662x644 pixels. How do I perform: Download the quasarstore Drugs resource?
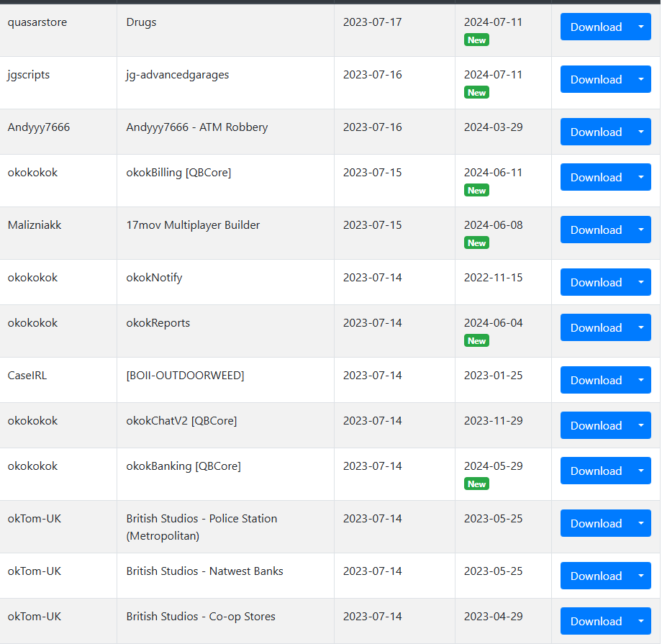[596, 27]
